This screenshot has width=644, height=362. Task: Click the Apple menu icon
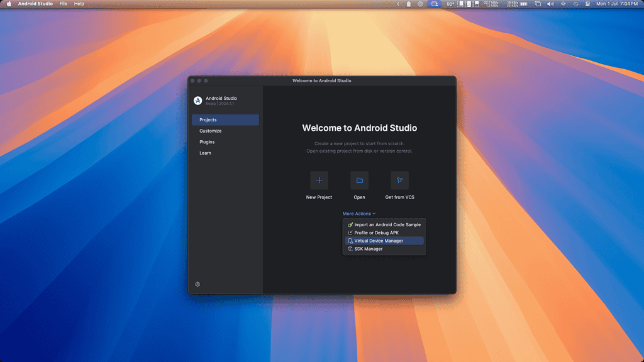[9, 4]
